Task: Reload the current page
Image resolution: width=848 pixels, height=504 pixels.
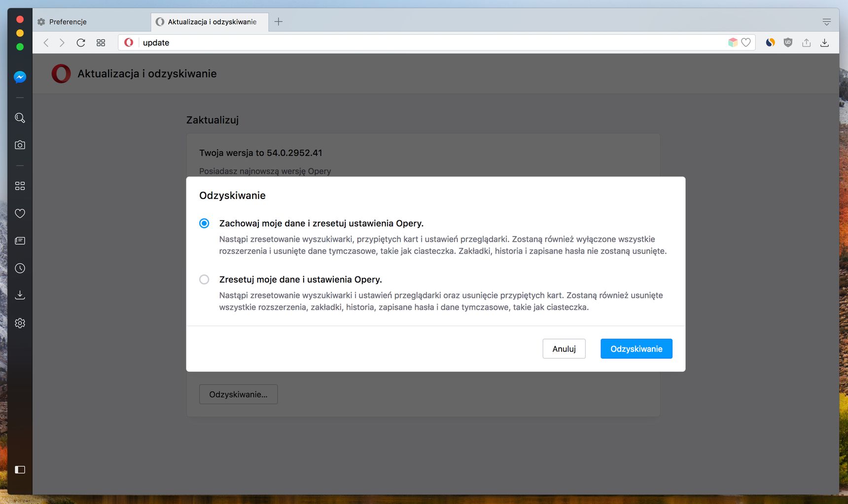Action: pyautogui.click(x=81, y=43)
